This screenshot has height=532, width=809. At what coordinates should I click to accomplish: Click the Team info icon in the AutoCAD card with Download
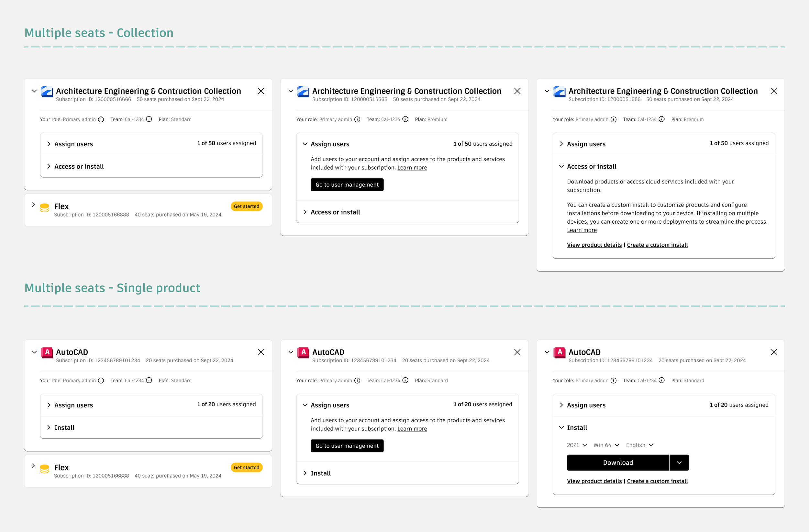(661, 380)
